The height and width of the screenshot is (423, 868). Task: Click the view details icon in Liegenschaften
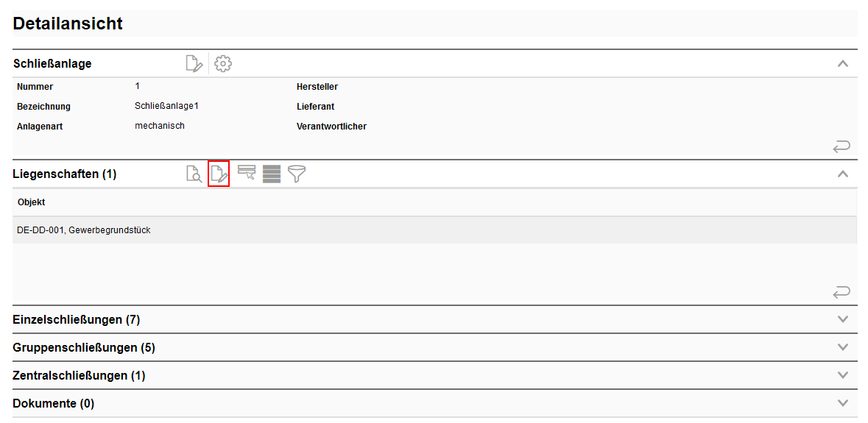(194, 174)
